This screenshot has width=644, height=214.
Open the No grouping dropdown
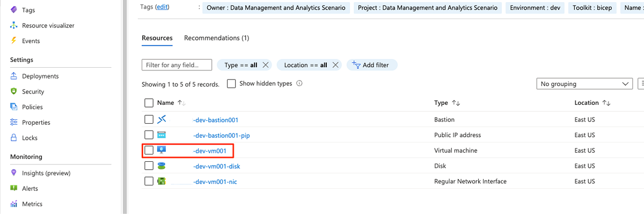click(x=584, y=84)
